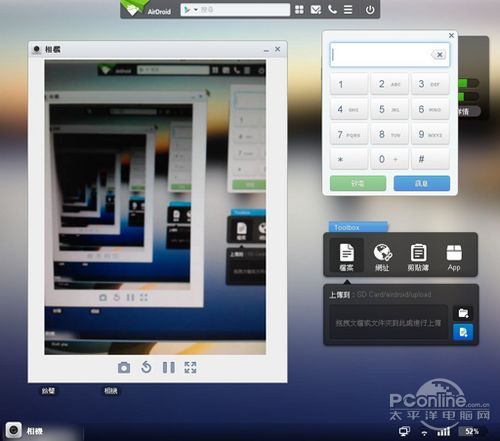The height and width of the screenshot is (441, 500).
Task: Dial digit 3 DEF on the keypad
Action: [430, 84]
